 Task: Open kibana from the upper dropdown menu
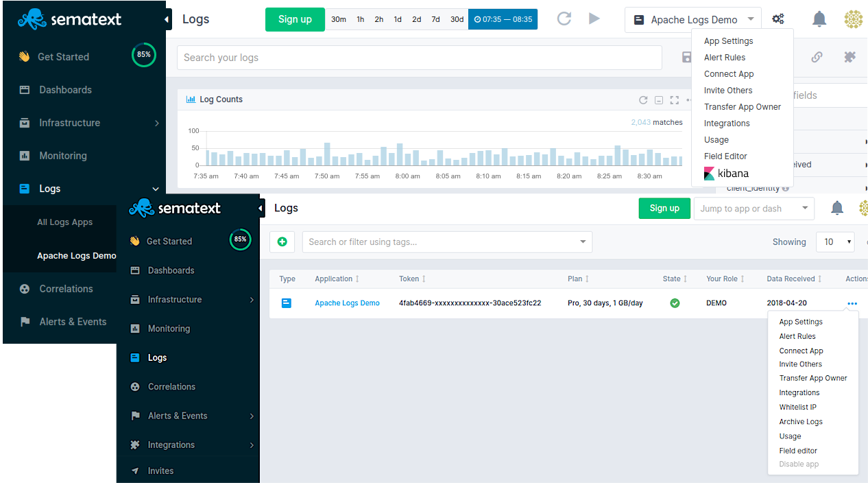[x=726, y=174]
